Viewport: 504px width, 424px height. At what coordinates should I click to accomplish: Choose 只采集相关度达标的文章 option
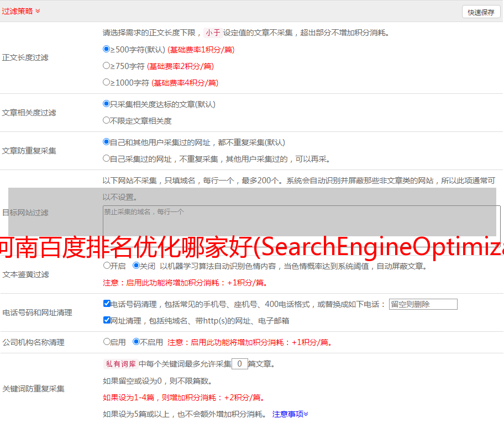[x=106, y=104]
